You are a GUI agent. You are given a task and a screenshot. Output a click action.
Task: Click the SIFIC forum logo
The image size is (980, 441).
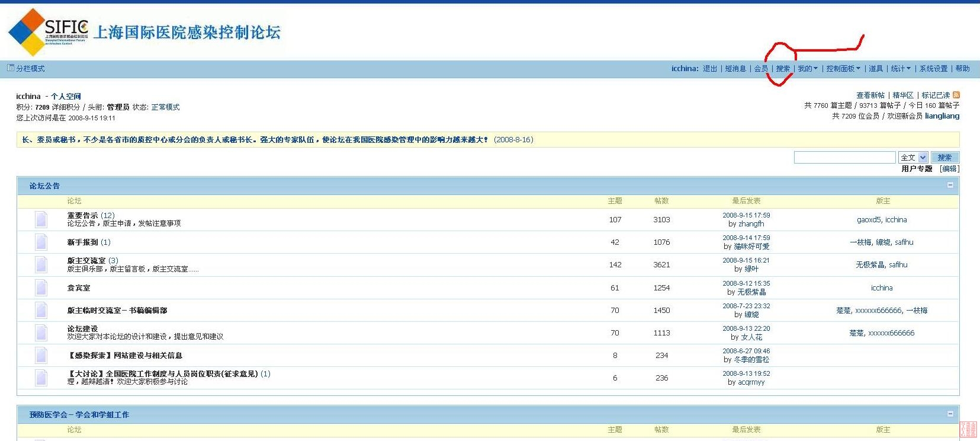[144, 32]
